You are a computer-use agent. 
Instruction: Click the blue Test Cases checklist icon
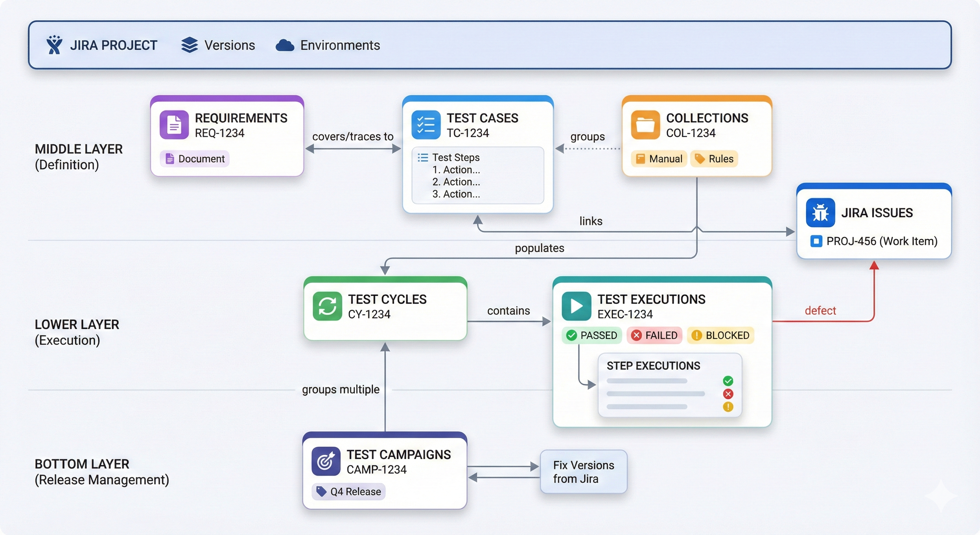click(426, 124)
